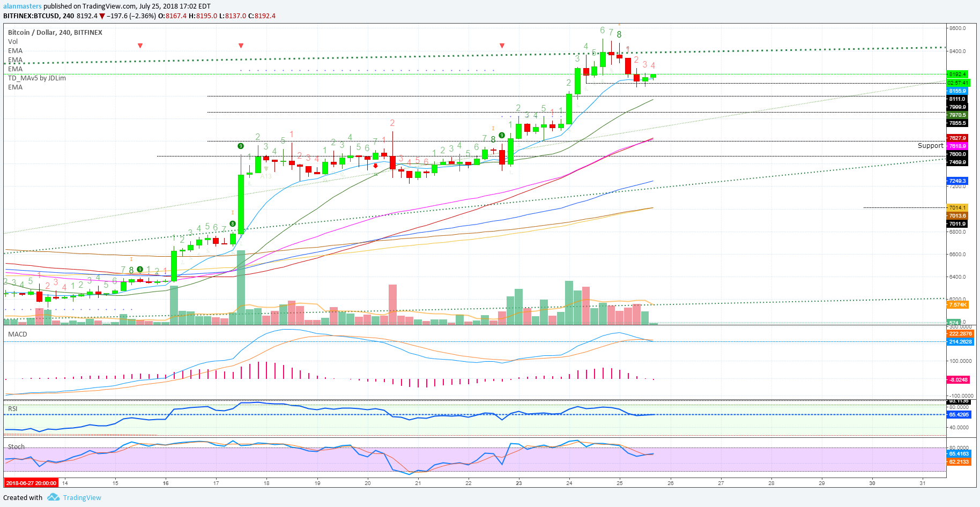Select the red 7627.9 price label
Screen dimensions: 980x507
click(957, 138)
